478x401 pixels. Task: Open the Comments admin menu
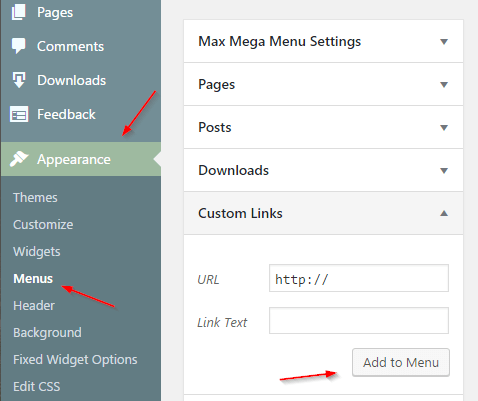click(x=70, y=46)
